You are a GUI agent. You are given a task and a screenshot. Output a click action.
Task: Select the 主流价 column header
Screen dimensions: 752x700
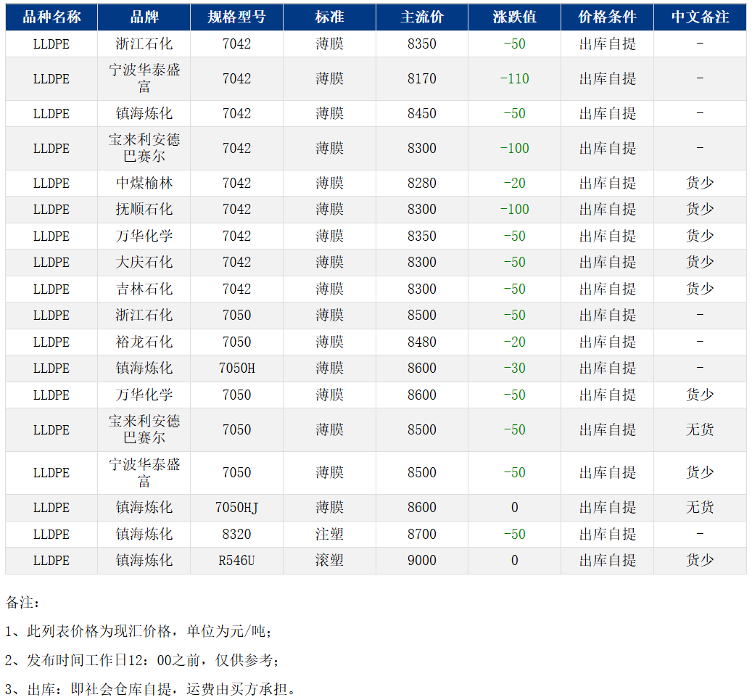coord(422,17)
